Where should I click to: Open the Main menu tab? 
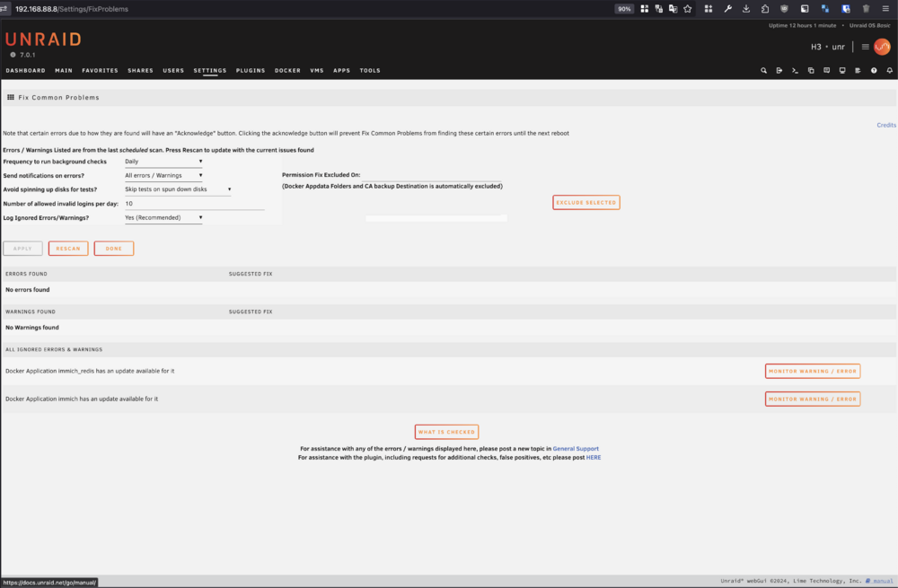pos(64,70)
